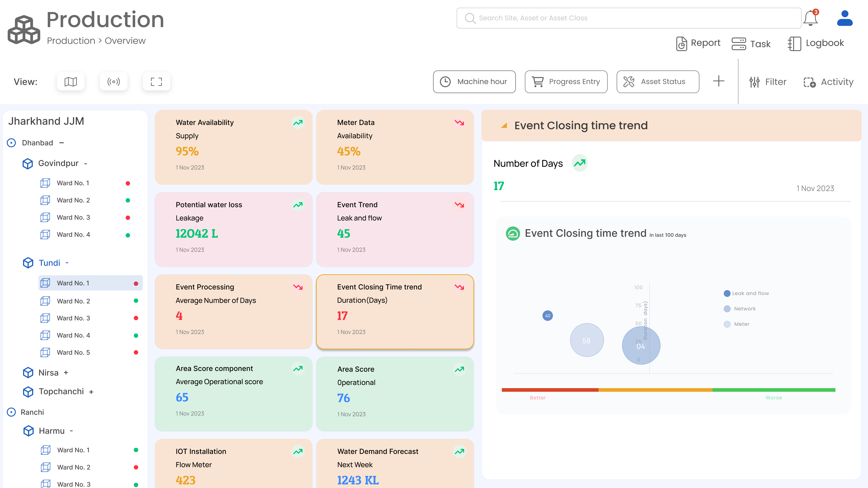Enter fullscreen view icon

156,82
